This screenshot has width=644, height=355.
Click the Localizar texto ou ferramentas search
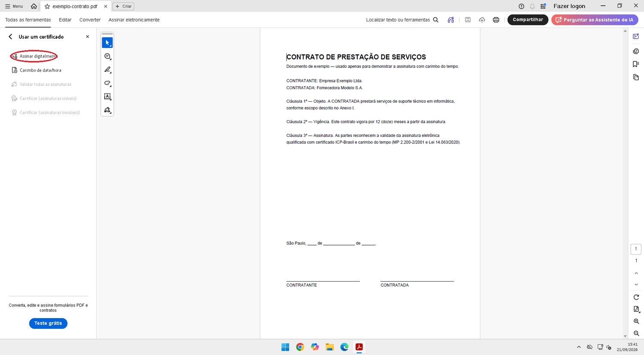pyautogui.click(x=402, y=20)
